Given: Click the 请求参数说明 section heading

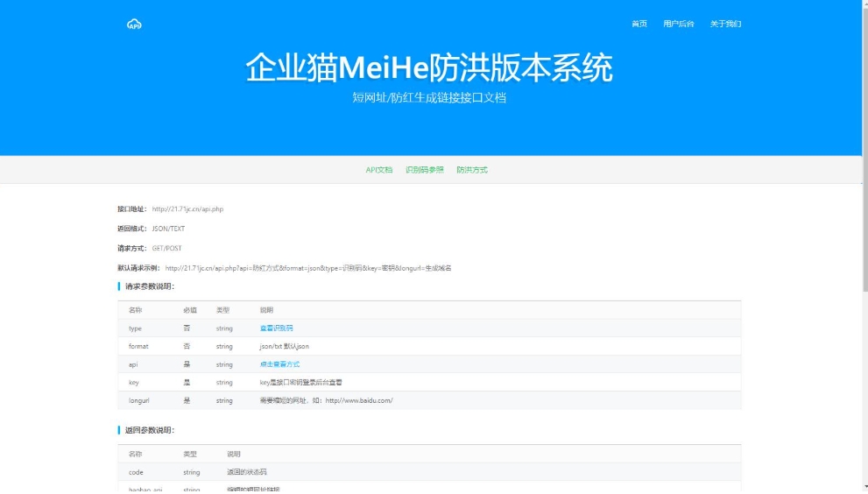Looking at the screenshot, I should [x=150, y=286].
